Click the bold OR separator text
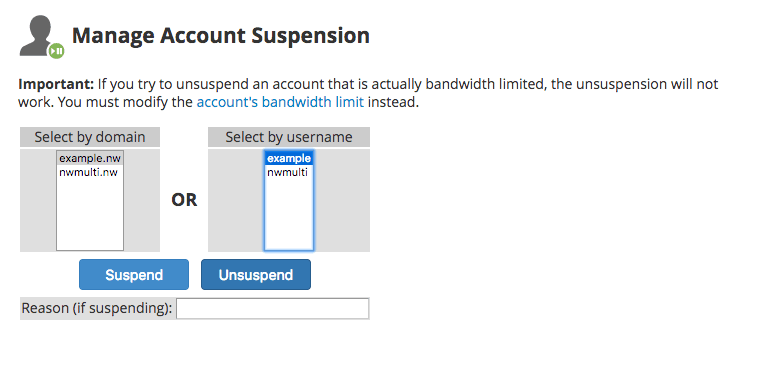768x376 pixels. click(x=184, y=200)
